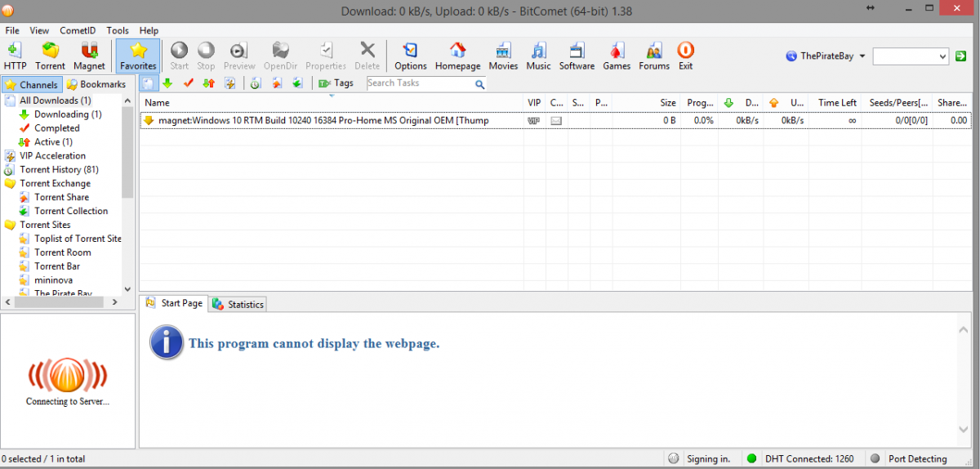980x469 pixels.
Task: Select Active (1) tree item
Action: tap(53, 142)
